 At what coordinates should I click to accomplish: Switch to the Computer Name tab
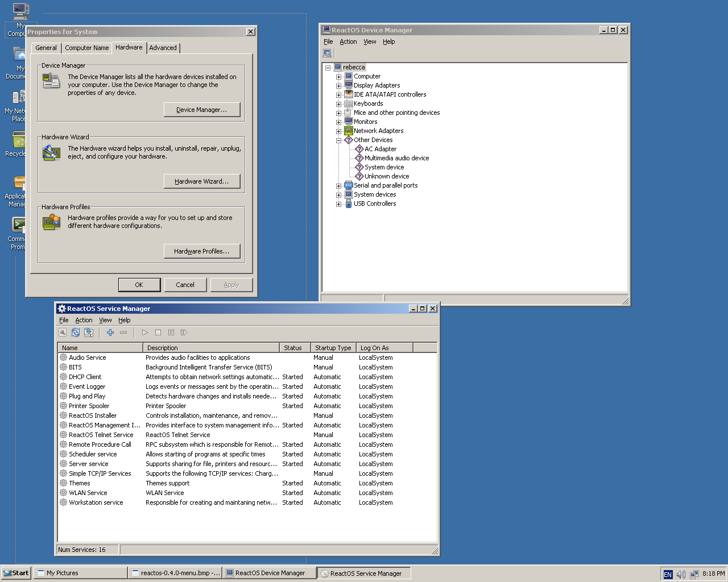[86, 48]
